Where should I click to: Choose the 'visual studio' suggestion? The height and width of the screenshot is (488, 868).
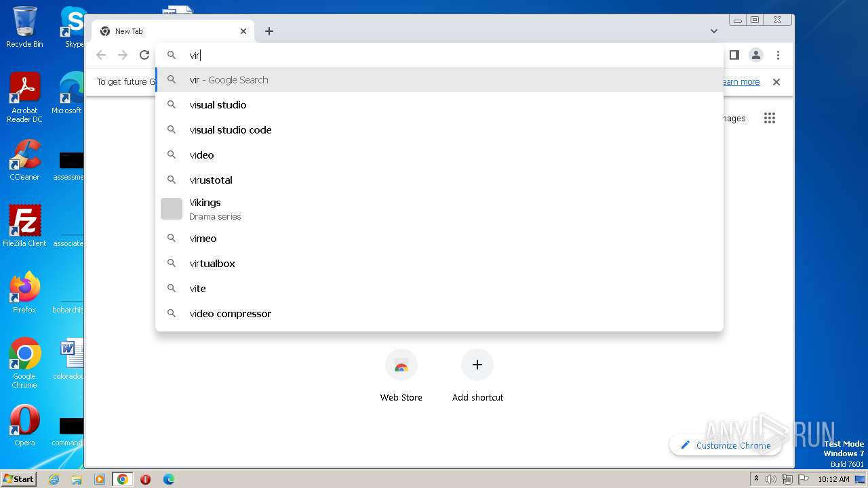tap(439, 105)
